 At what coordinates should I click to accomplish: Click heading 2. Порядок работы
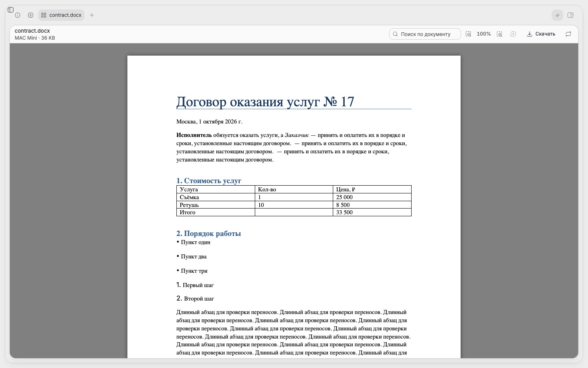(x=209, y=233)
